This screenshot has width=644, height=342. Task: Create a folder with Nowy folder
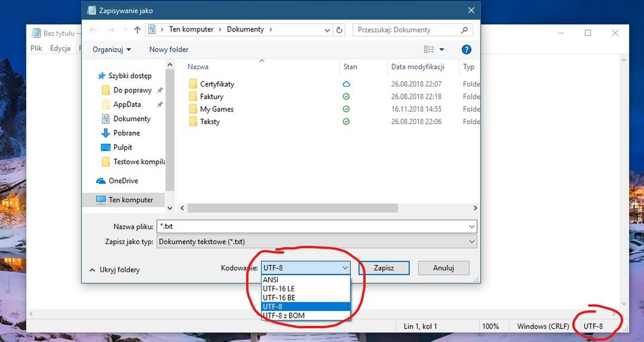pyautogui.click(x=169, y=50)
